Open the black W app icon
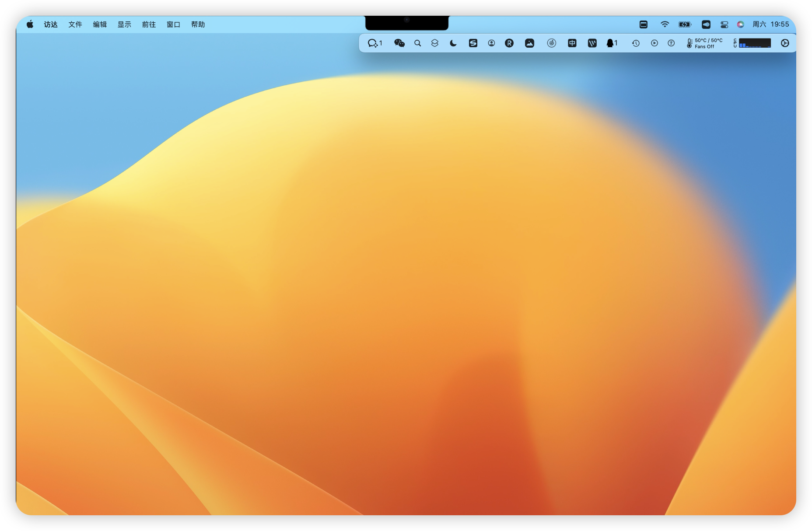Screen dimensions: 812x531 point(592,43)
